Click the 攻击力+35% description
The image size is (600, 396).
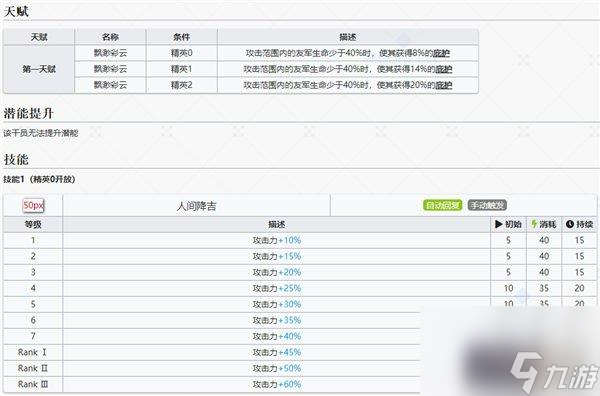(276, 320)
